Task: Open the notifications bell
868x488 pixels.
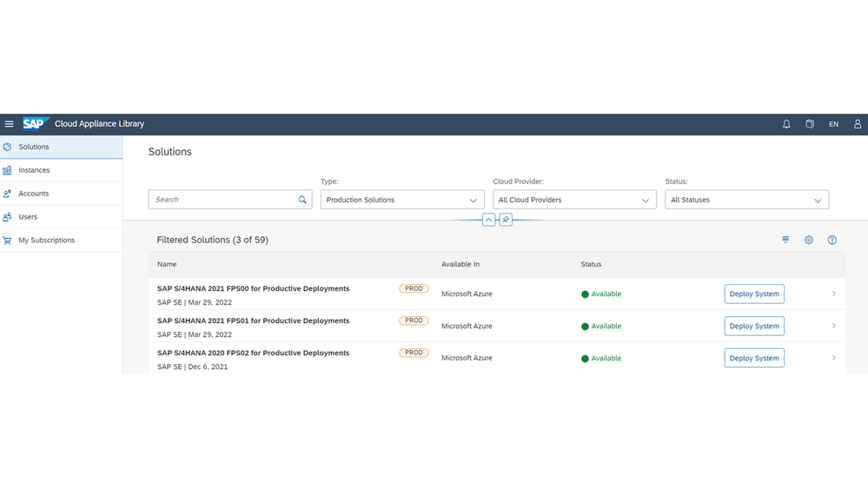Action: [x=786, y=124]
